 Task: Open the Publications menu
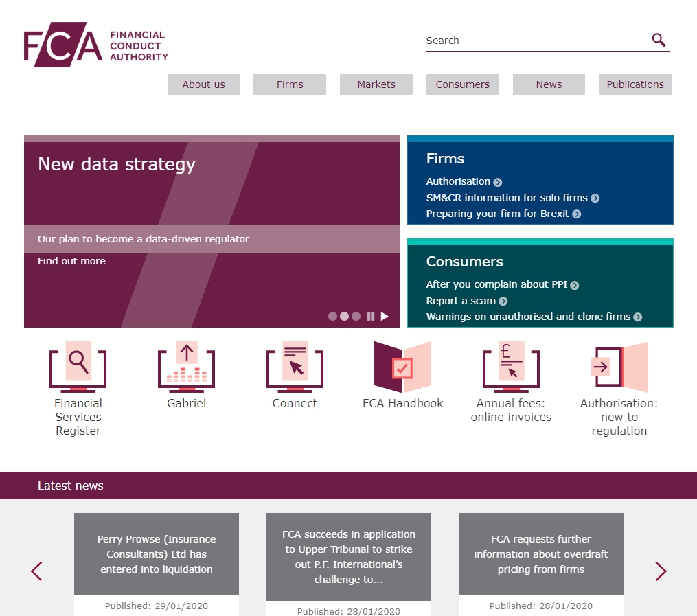tap(635, 84)
